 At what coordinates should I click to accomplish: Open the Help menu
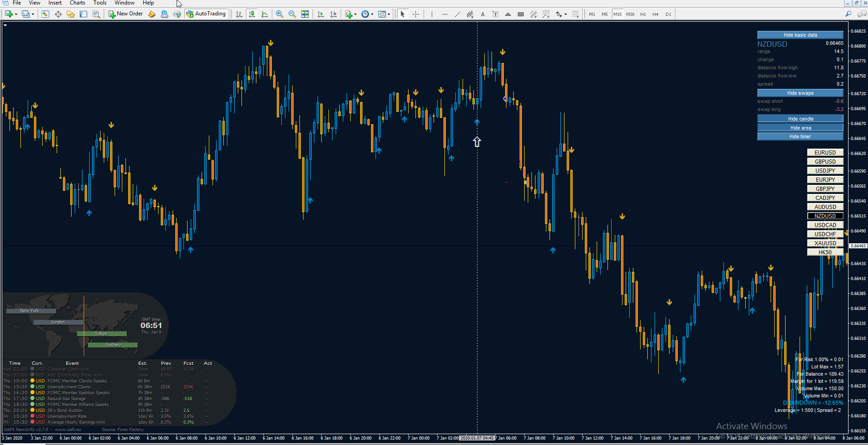148,3
